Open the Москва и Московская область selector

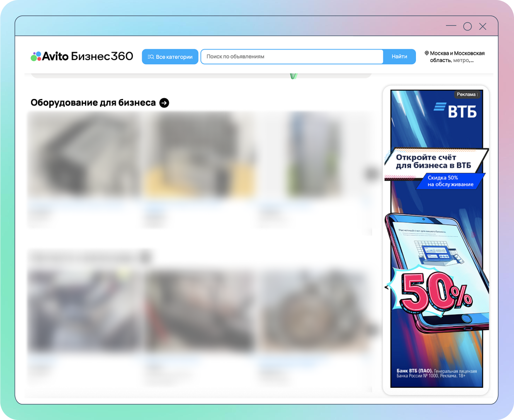(x=457, y=57)
